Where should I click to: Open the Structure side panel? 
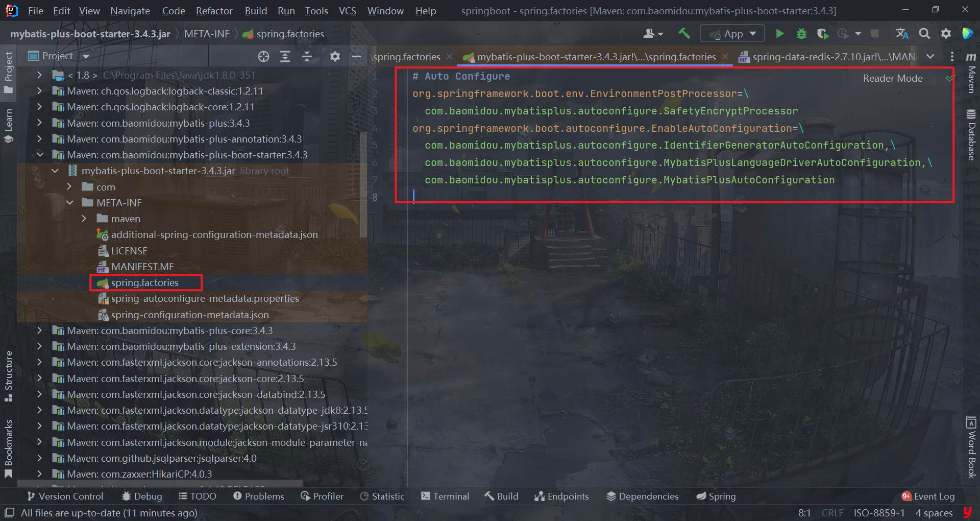click(x=9, y=376)
